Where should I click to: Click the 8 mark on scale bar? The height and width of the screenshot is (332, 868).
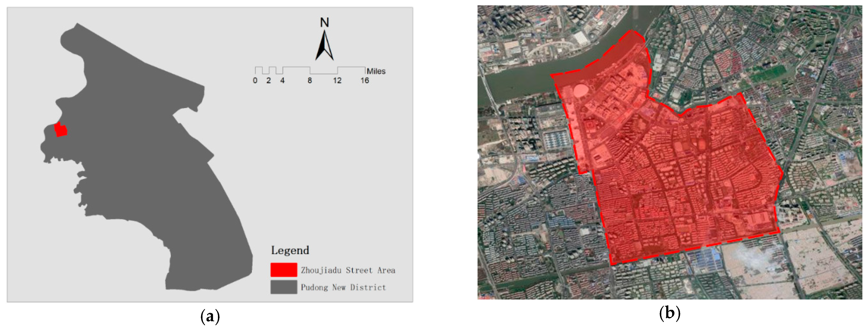click(x=309, y=80)
